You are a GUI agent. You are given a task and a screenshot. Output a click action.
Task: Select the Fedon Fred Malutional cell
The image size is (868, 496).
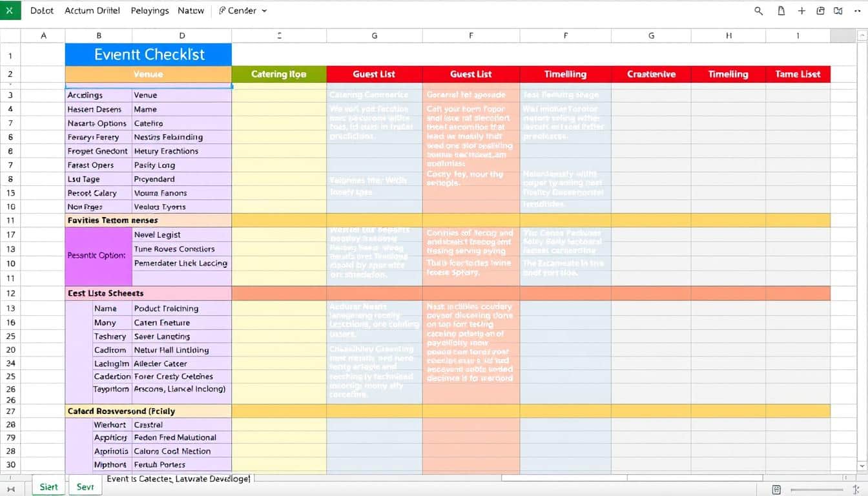pyautogui.click(x=182, y=438)
